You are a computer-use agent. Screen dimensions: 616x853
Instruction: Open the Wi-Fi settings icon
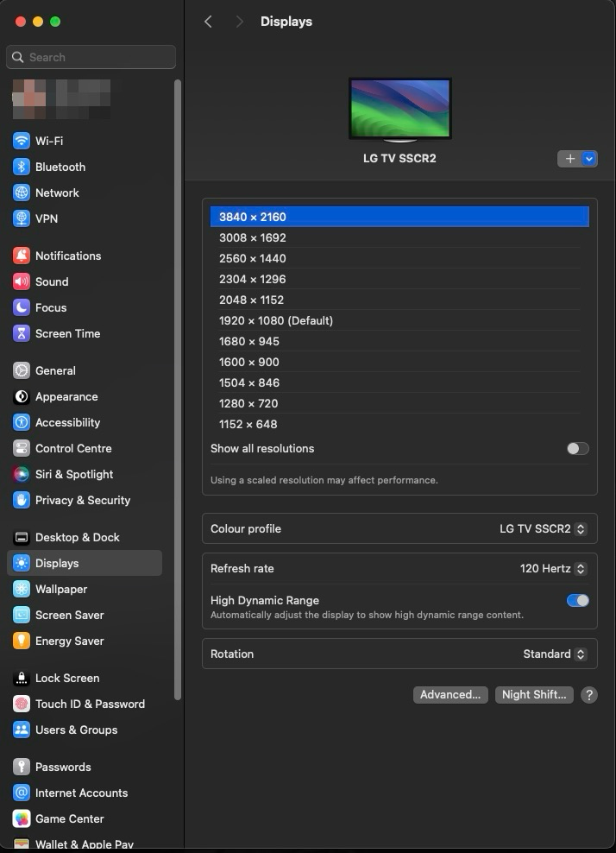[x=22, y=141]
